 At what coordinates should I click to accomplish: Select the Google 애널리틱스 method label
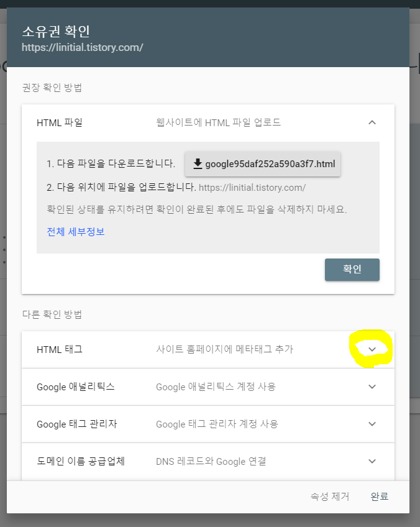coord(76,387)
